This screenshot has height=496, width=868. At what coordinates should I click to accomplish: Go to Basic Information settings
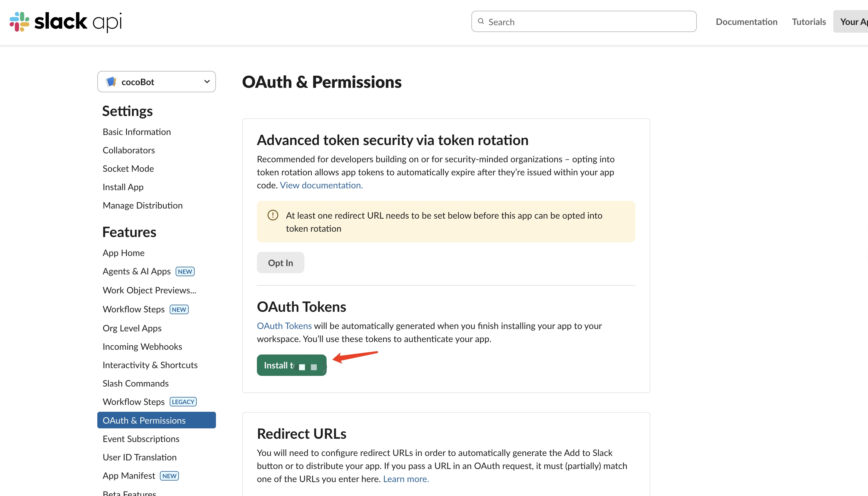tap(136, 132)
